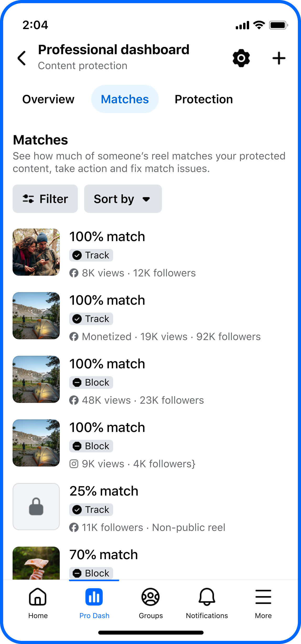Tap the Block badge on the 48K views match
301x644 pixels.
[91, 382]
